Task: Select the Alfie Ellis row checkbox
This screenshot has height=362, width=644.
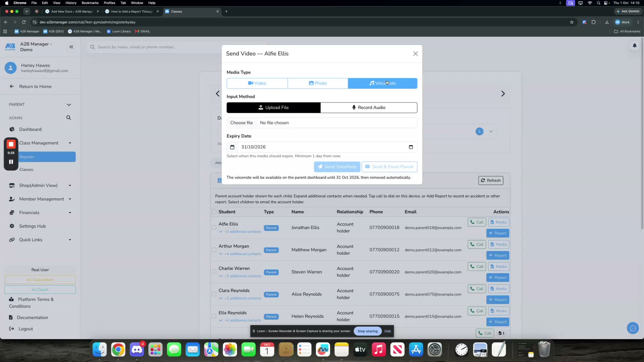Action: [x=214, y=228]
